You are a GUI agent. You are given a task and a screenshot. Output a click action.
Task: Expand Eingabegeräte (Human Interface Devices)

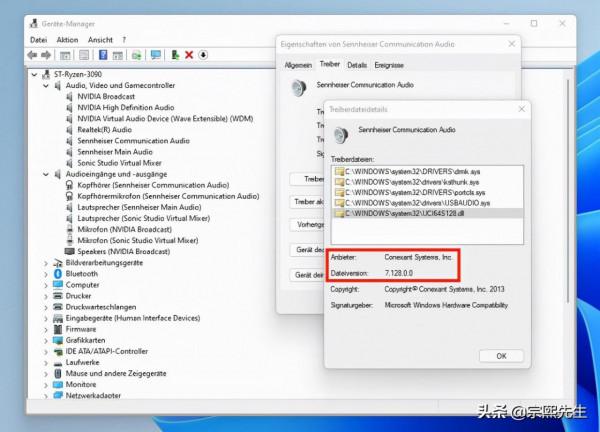click(46, 318)
